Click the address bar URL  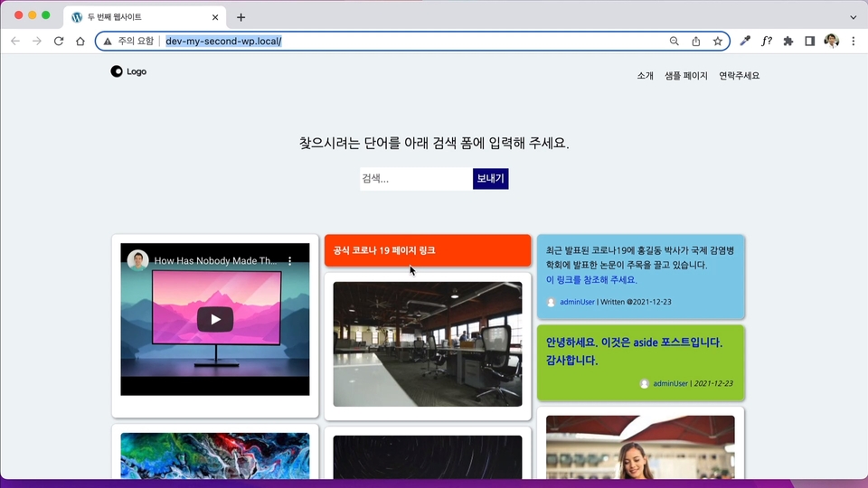223,41
